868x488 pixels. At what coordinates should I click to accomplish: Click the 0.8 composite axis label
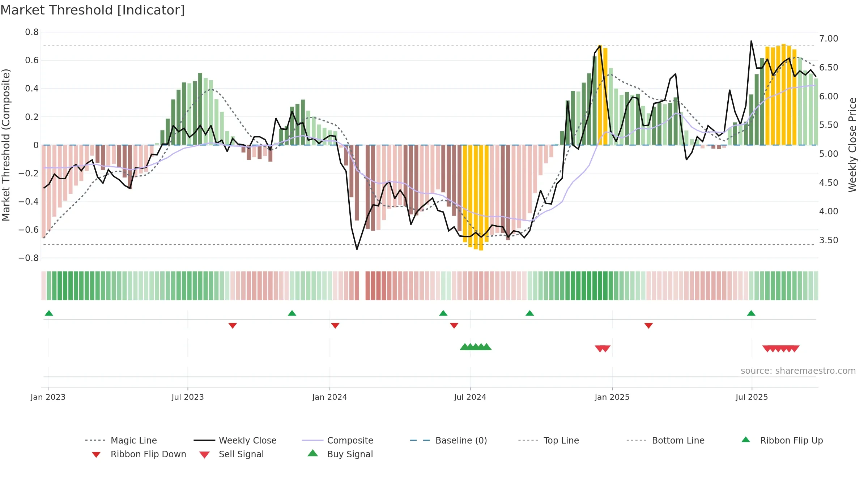click(x=32, y=32)
